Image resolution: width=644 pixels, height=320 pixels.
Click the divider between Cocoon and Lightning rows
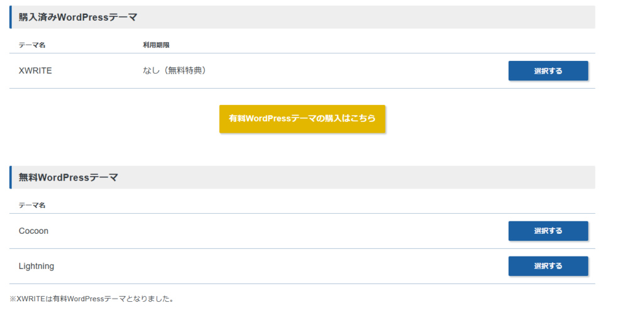[302, 248]
